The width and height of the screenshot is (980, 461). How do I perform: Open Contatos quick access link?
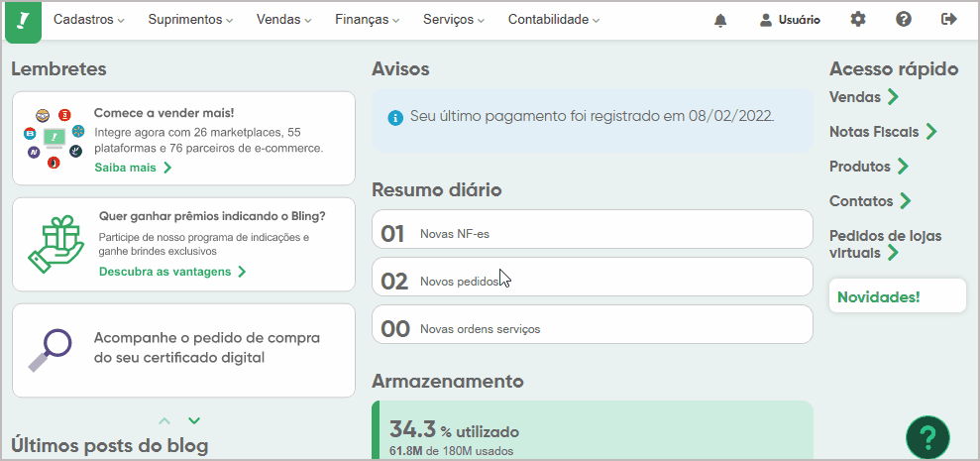tap(861, 201)
